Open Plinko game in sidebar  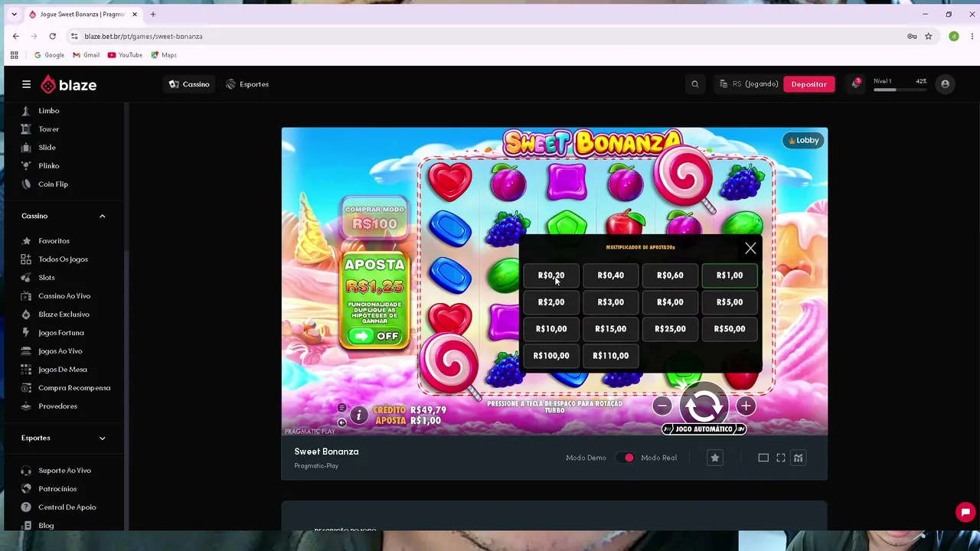click(x=48, y=166)
